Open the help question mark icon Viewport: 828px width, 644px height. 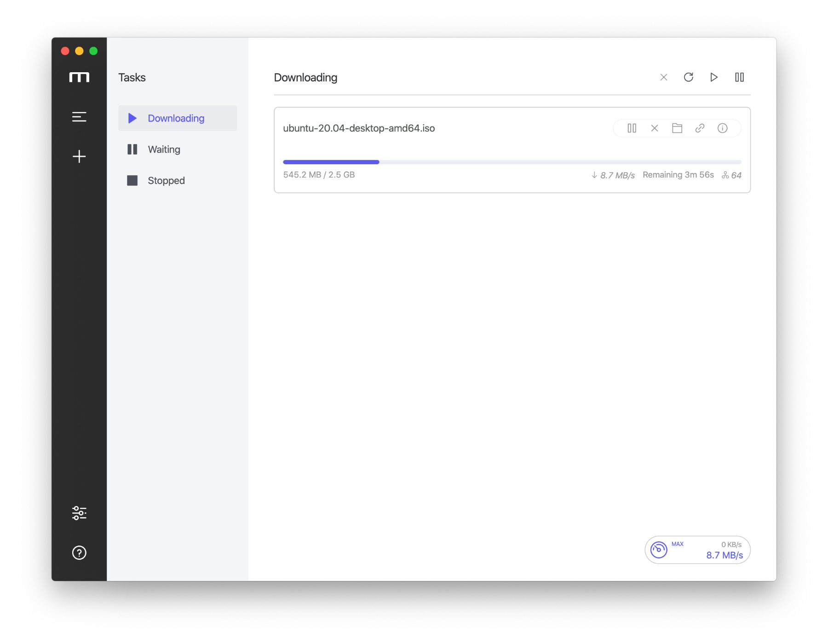[x=79, y=552]
